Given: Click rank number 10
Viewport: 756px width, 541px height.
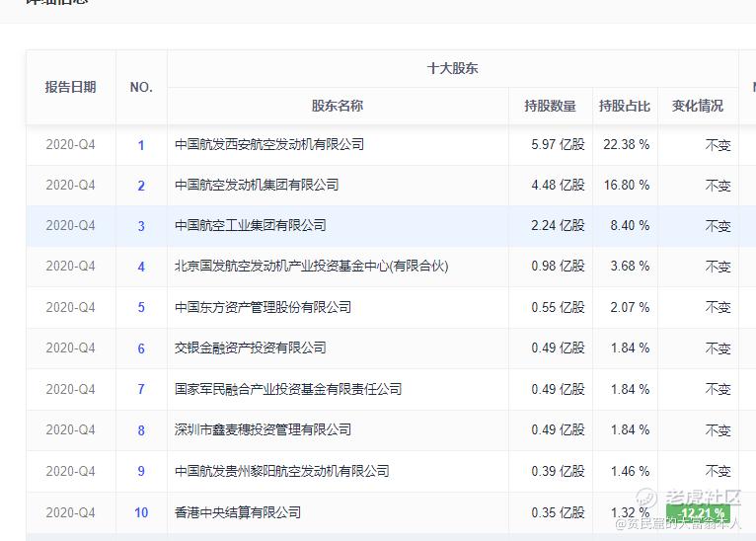Looking at the screenshot, I should point(141,512).
